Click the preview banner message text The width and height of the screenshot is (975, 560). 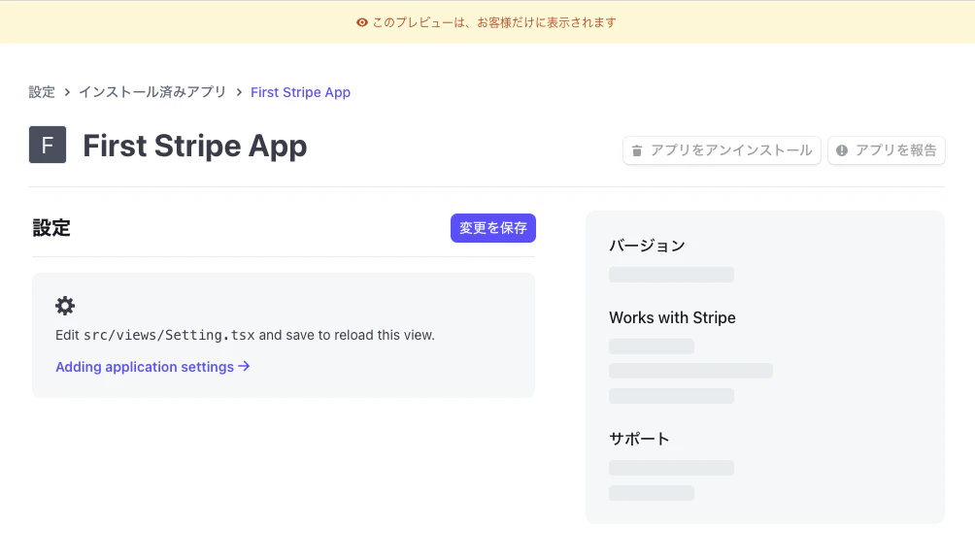pyautogui.click(x=494, y=22)
